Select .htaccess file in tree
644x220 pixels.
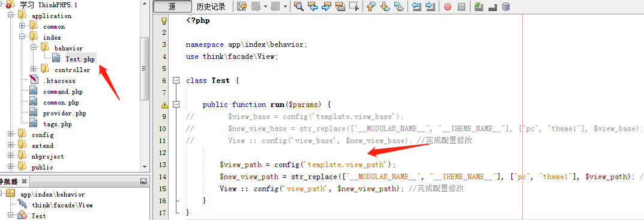tap(59, 81)
